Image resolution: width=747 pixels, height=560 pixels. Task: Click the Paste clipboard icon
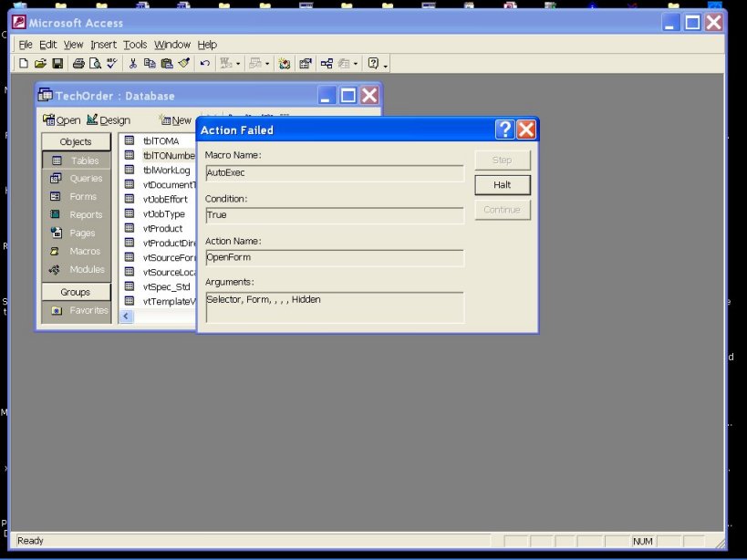[x=167, y=63]
